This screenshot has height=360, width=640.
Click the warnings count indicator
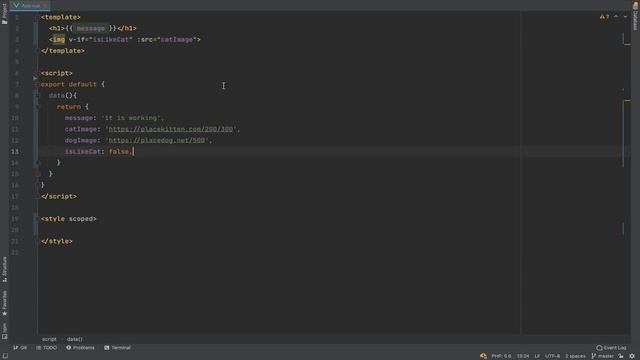[604, 17]
